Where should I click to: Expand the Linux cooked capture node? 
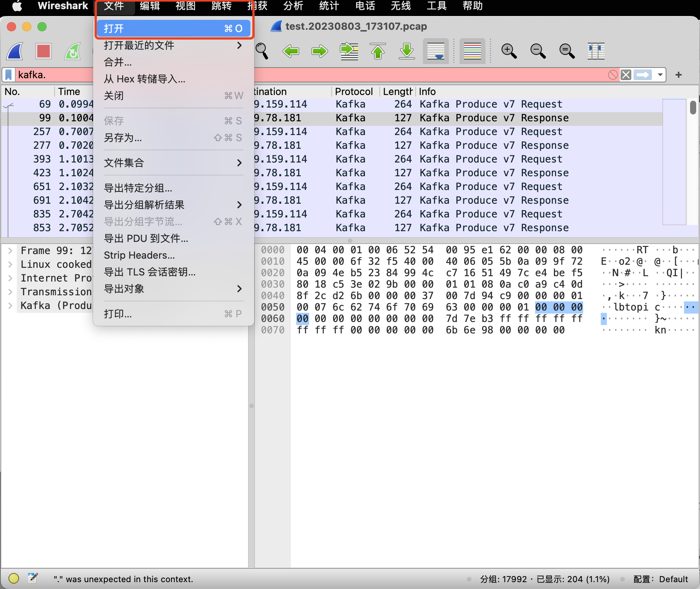(10, 264)
